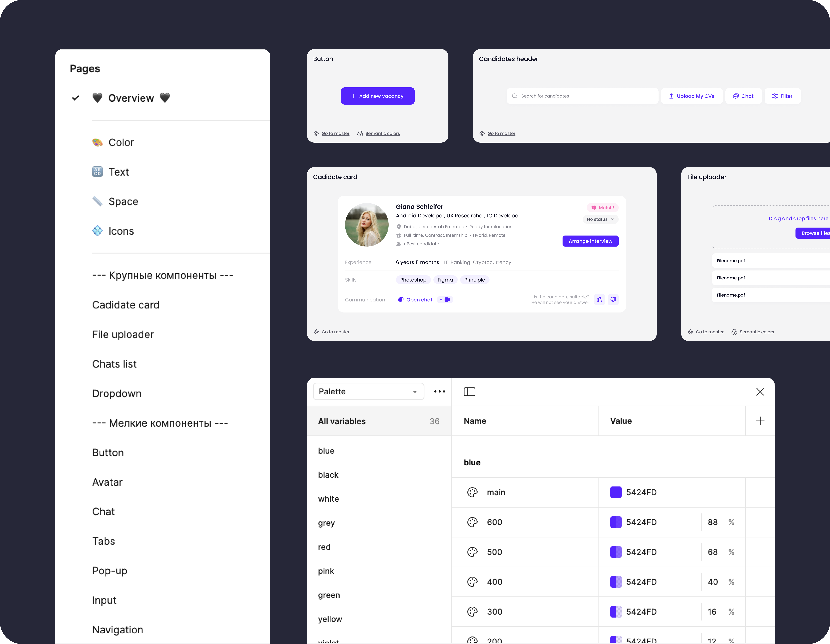This screenshot has width=830, height=644.
Task: Click the thumbs up icon on candidate card
Action: (599, 300)
